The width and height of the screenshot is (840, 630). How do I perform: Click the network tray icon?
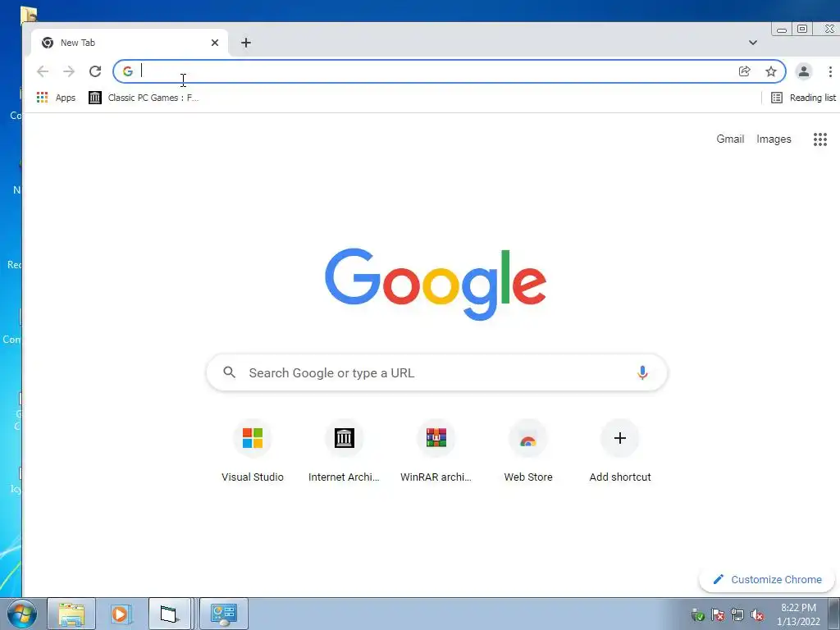pyautogui.click(x=737, y=614)
